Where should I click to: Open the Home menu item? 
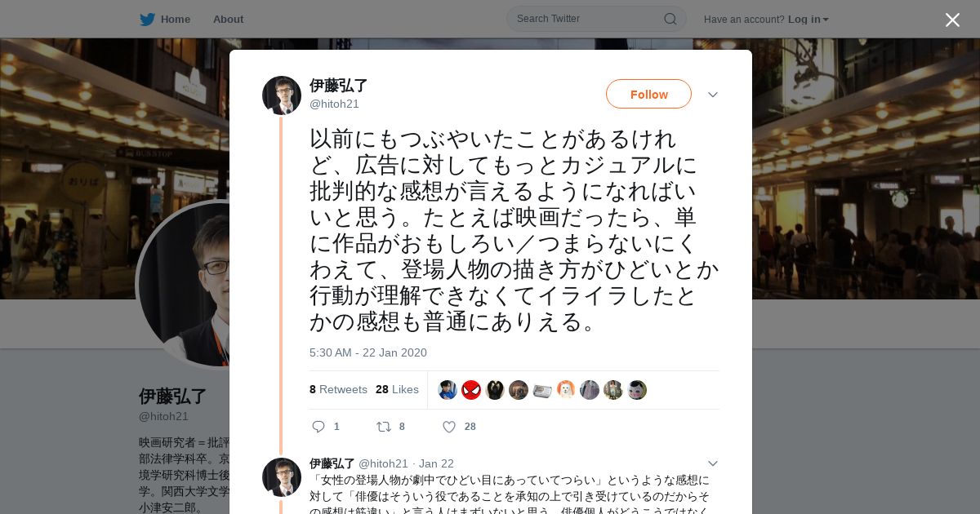click(x=175, y=20)
